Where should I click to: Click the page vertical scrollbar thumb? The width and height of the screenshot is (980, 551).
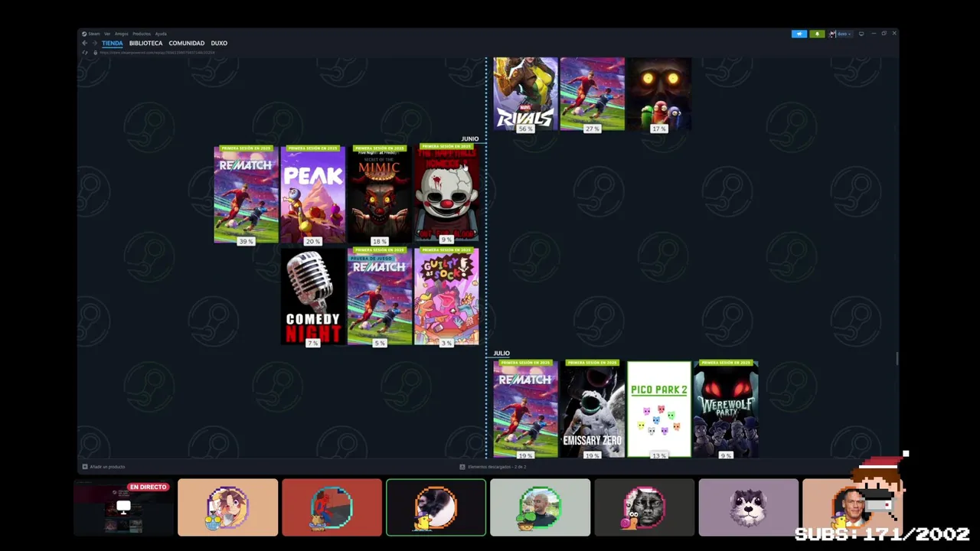pyautogui.click(x=897, y=358)
